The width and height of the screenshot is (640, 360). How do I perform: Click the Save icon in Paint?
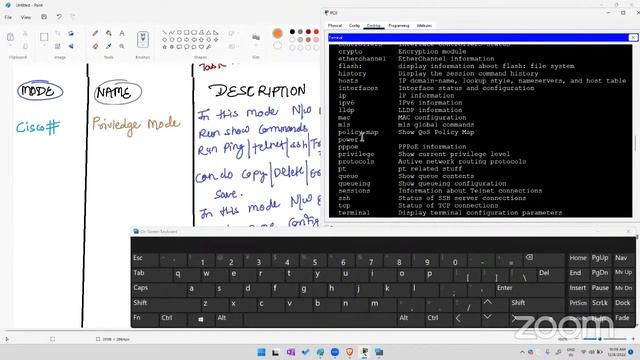point(44,17)
